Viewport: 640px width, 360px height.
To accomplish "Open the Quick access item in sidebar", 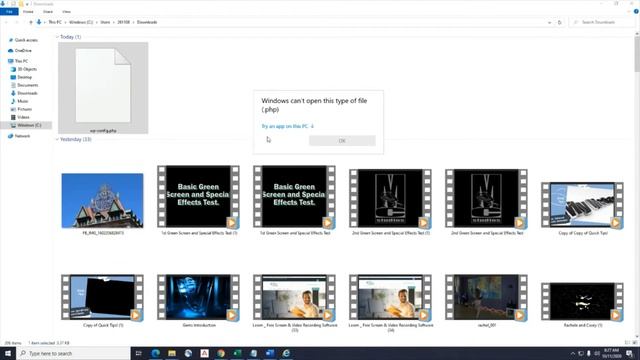I will pyautogui.click(x=23, y=40).
